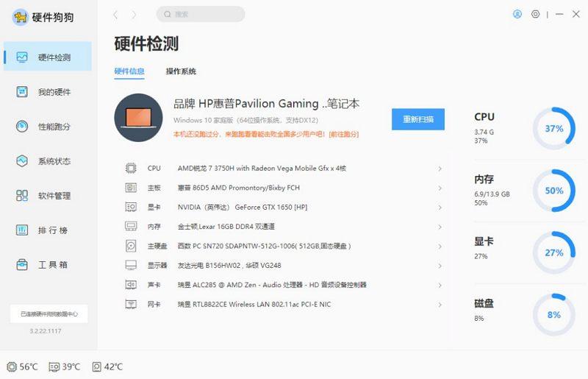Switch to the 硬件信息 tab
Screen dimensions: 588x379
129,71
